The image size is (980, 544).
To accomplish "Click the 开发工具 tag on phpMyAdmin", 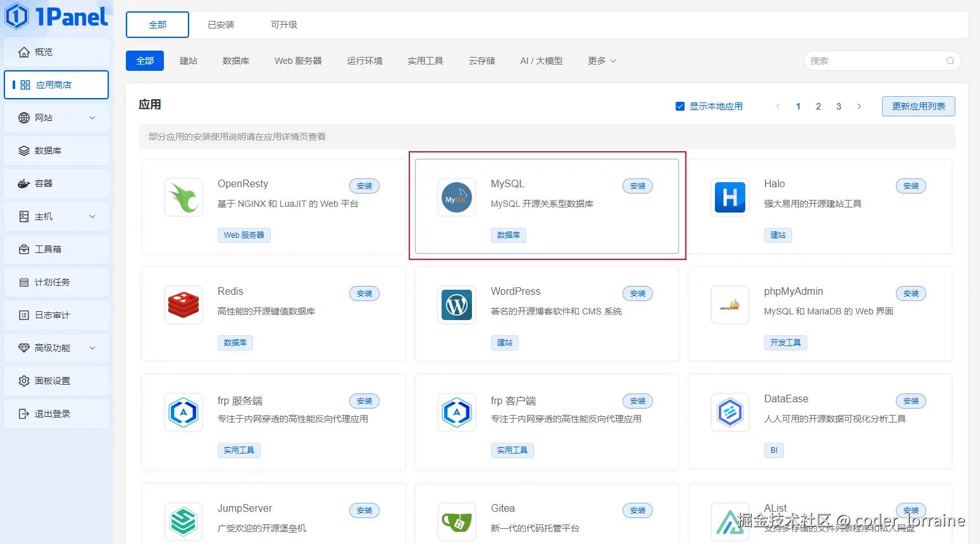I will click(786, 343).
